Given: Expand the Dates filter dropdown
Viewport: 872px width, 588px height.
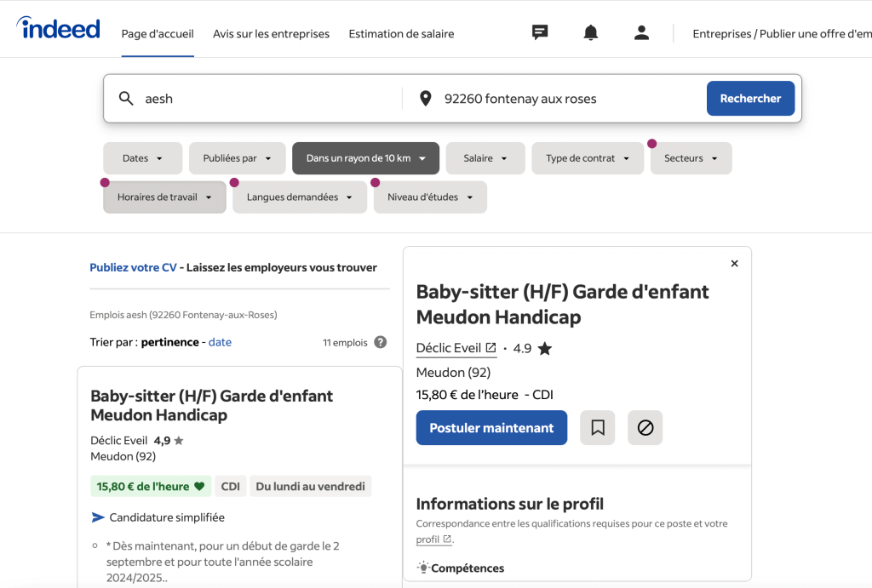Looking at the screenshot, I should [x=142, y=158].
